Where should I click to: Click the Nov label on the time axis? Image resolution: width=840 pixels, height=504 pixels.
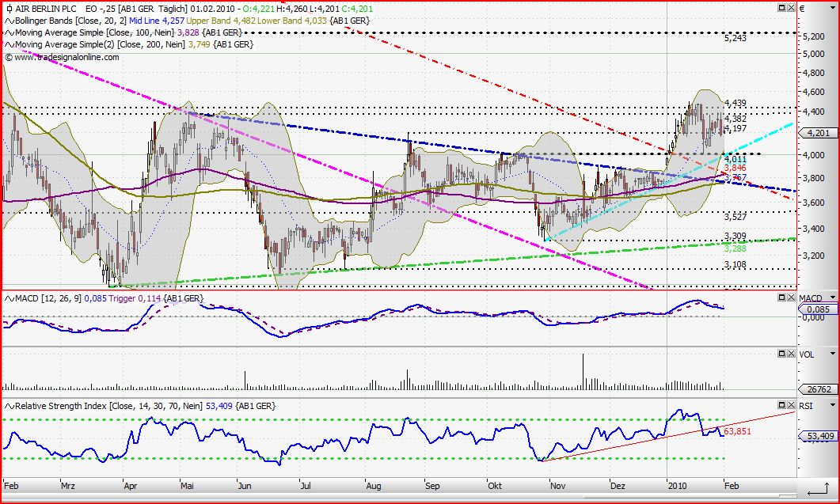[x=557, y=486]
